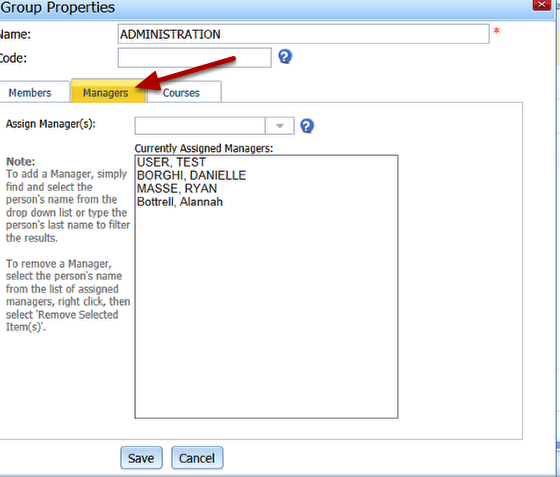This screenshot has width=560, height=477.
Task: Click the red required asterisk by Name
Action: click(x=496, y=31)
